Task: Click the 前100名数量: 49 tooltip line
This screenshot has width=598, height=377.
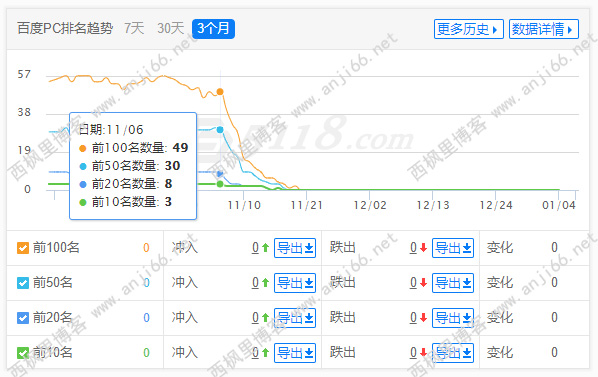Action: click(133, 148)
